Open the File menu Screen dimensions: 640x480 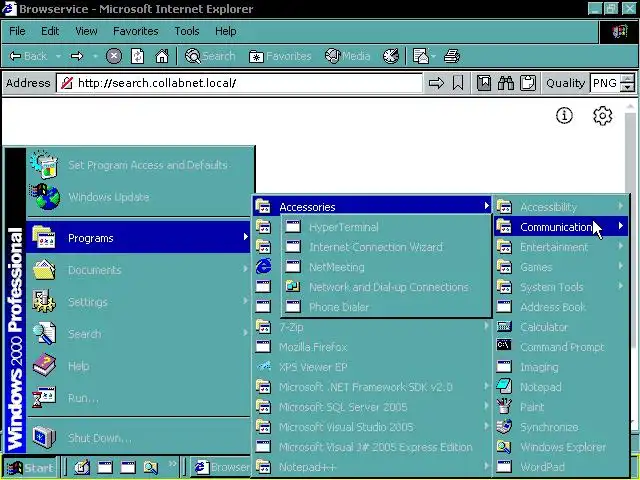pyautogui.click(x=17, y=31)
